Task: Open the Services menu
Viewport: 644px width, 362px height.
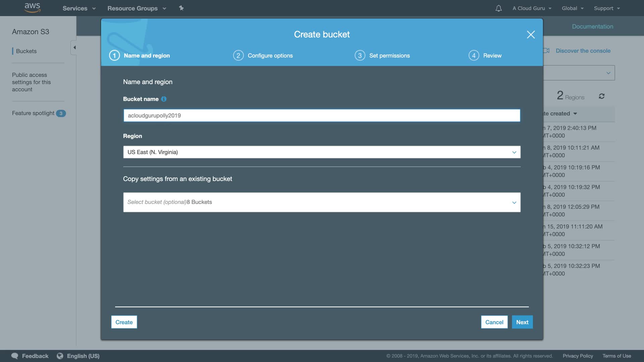Action: point(79,8)
